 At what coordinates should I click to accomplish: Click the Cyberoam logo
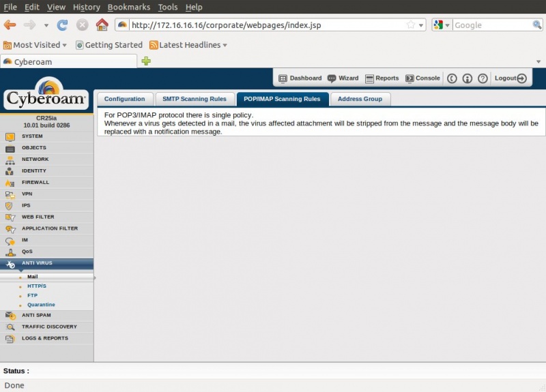(46, 93)
